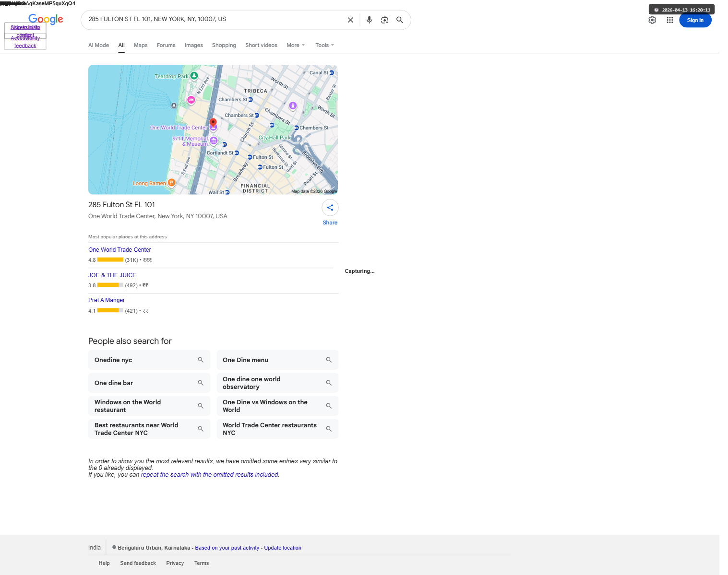Search for One dine bar suggestion
The width and height of the screenshot is (728, 575).
pos(149,383)
